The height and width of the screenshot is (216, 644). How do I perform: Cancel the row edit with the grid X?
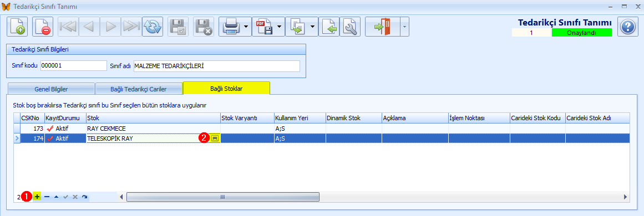coord(75,197)
